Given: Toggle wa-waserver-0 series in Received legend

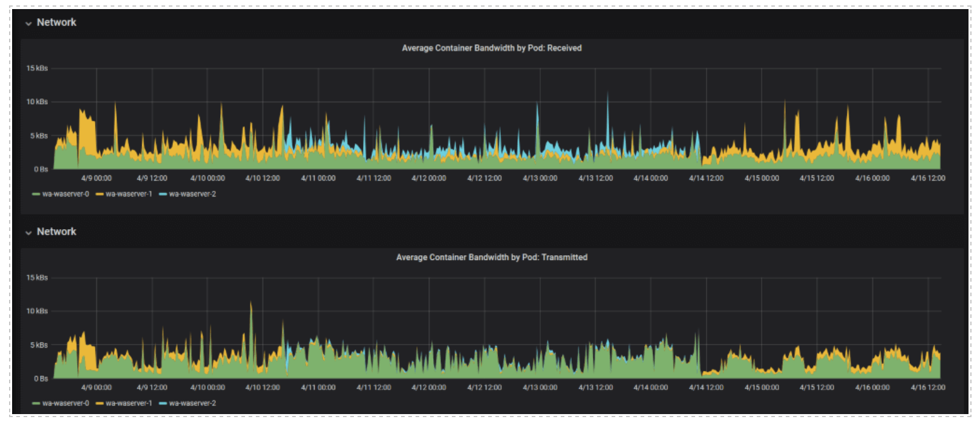Looking at the screenshot, I should [x=65, y=195].
